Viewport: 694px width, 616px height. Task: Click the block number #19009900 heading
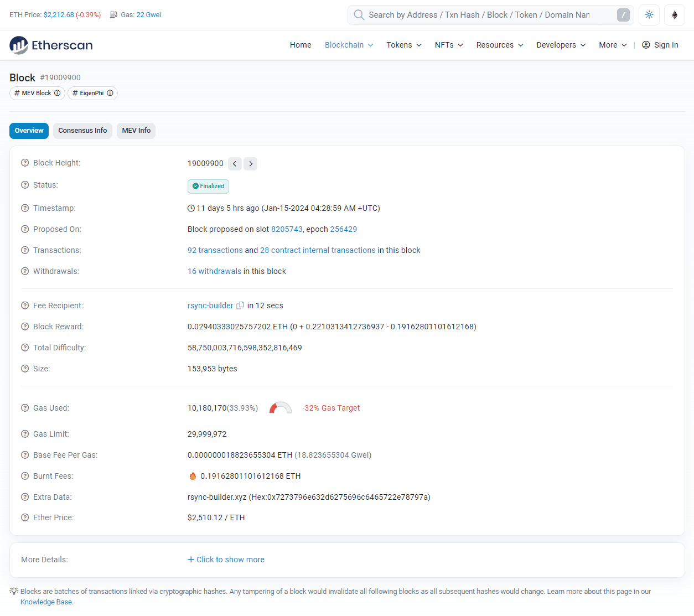click(x=60, y=77)
